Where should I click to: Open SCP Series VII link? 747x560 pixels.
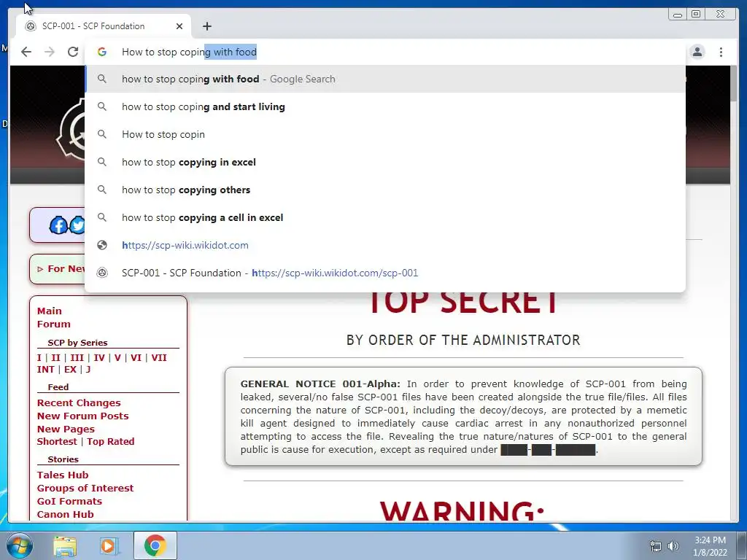159,357
